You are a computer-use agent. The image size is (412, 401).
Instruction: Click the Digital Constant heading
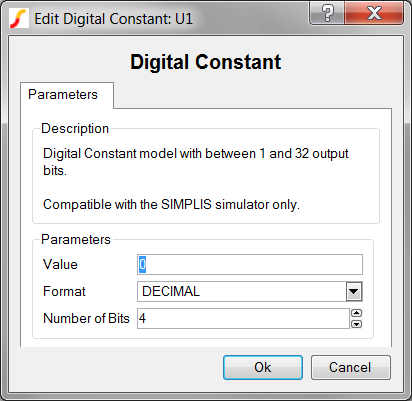pyautogui.click(x=206, y=62)
